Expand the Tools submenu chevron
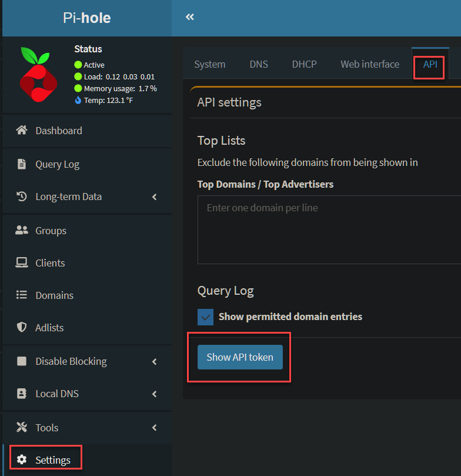This screenshot has height=476, width=461. (155, 428)
